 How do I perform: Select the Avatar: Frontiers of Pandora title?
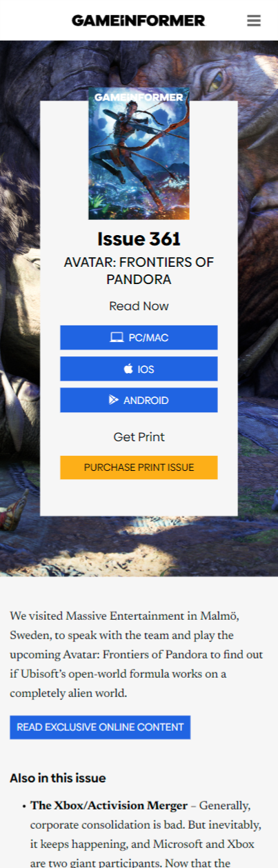(x=139, y=271)
